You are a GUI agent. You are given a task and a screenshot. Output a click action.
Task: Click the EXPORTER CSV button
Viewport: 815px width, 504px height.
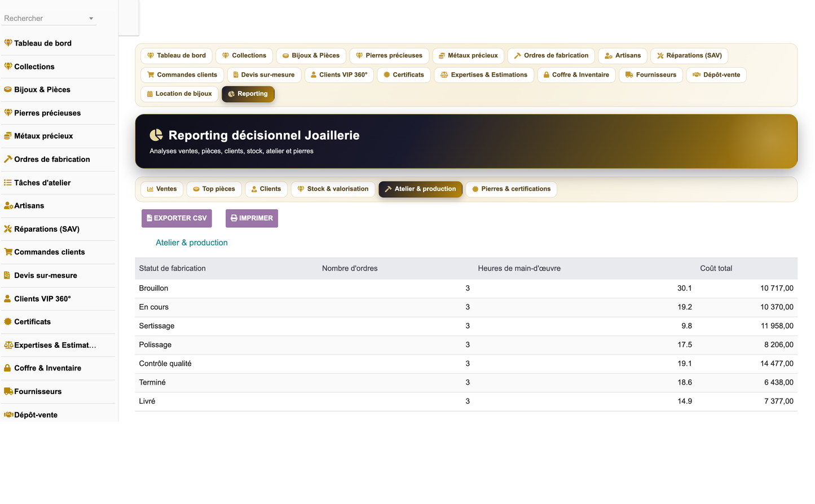(177, 218)
